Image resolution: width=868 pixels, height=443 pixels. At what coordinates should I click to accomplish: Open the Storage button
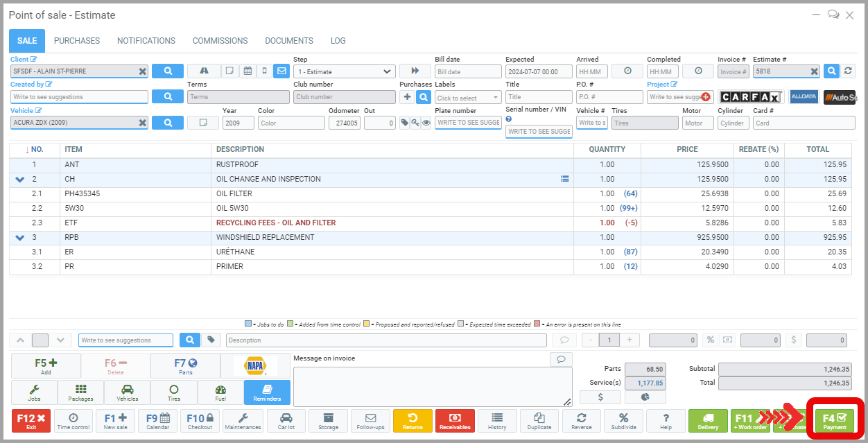[328, 421]
